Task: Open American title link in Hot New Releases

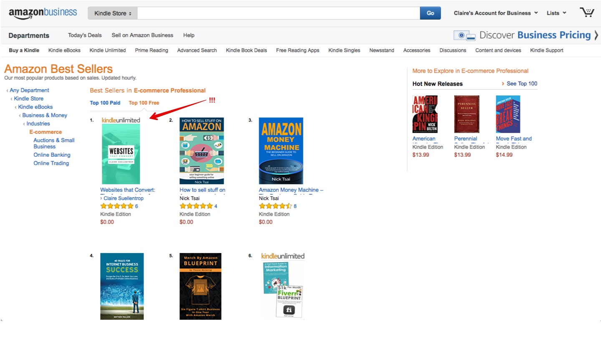Action: pos(424,139)
